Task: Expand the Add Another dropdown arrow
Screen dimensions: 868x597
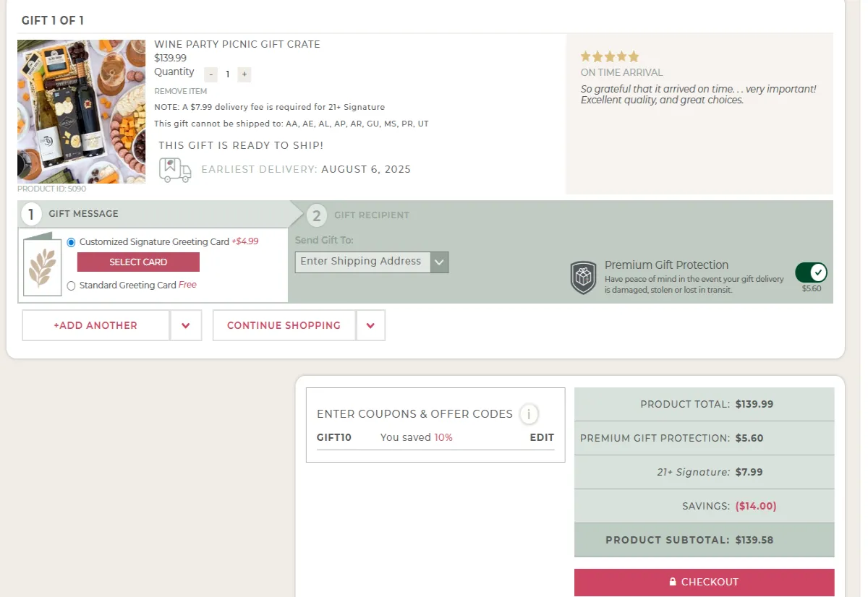Action: [186, 326]
